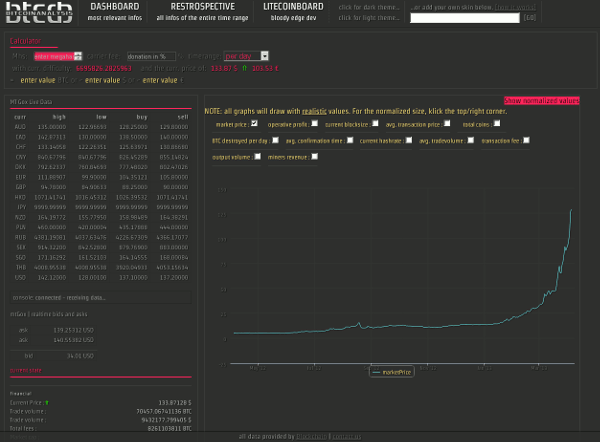This screenshot has width=600, height=442.
Task: Enable the avg. transaction price checkbox
Action: [447, 123]
